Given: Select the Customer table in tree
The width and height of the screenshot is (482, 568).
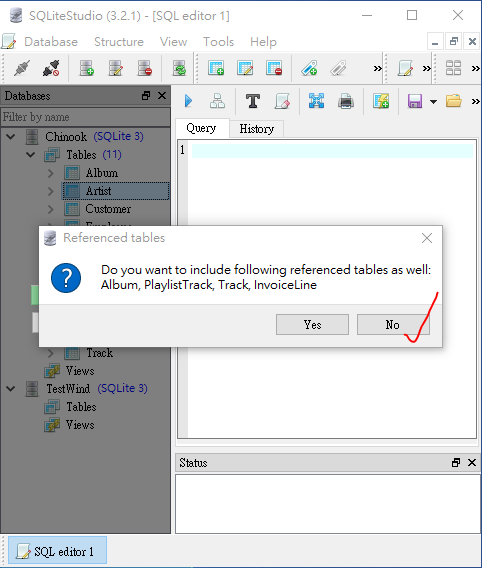Looking at the screenshot, I should click(x=108, y=209).
